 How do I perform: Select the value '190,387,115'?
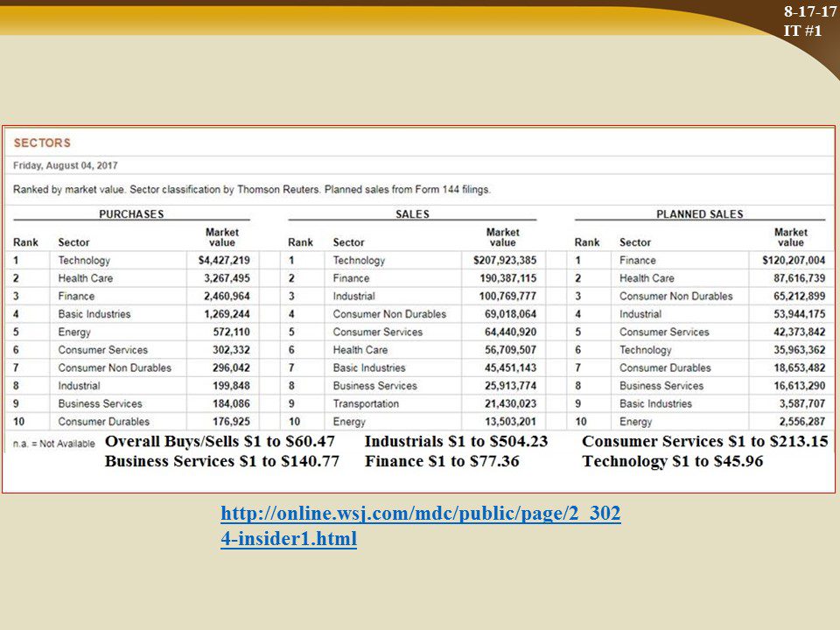coord(507,278)
